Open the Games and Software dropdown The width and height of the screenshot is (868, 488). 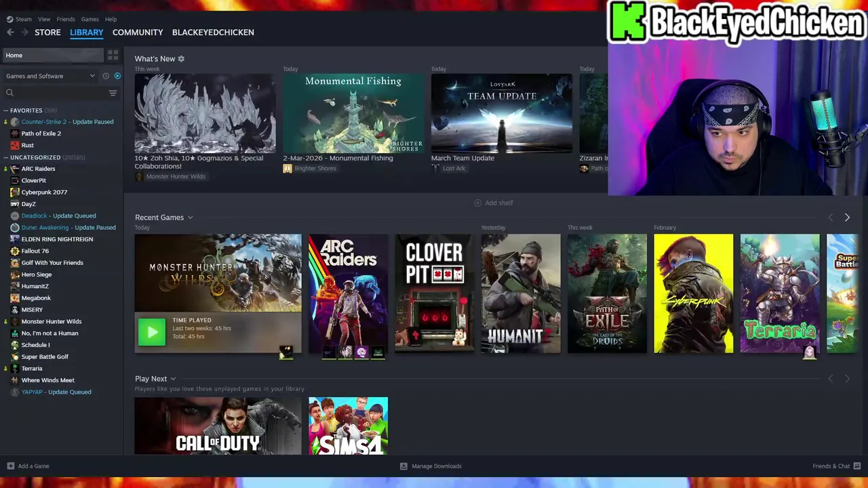tap(50, 76)
